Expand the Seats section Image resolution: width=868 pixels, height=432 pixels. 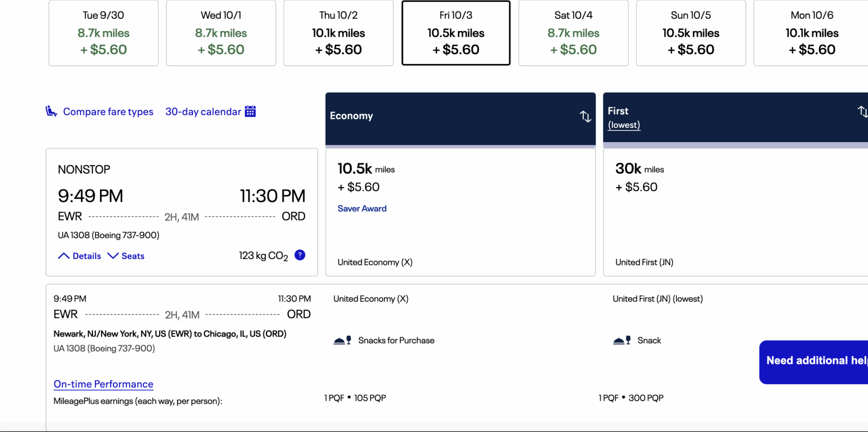pyautogui.click(x=126, y=256)
